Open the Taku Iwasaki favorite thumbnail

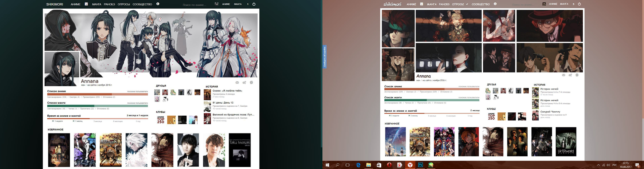(x=239, y=150)
